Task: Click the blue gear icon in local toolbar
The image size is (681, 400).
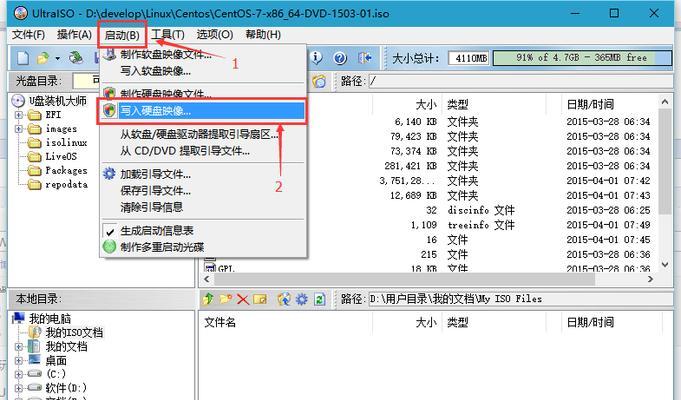Action: tap(302, 299)
